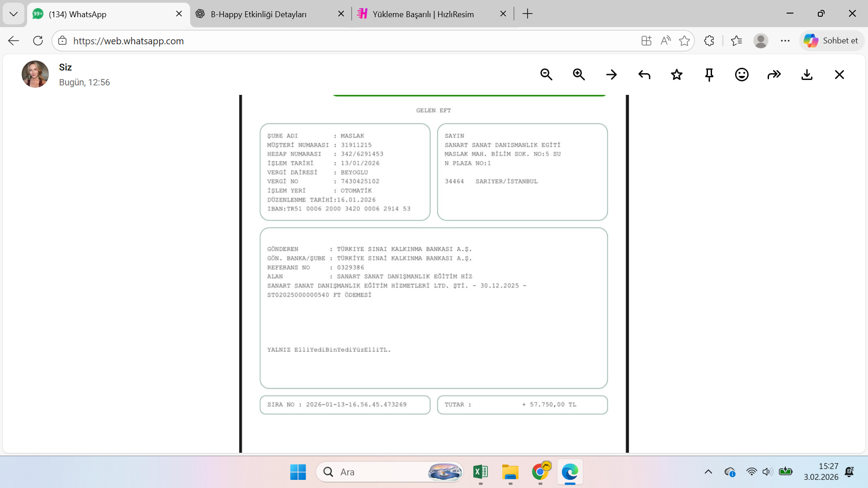This screenshot has width=868, height=488.
Task: Open Chrome from the taskbar
Action: point(540,472)
